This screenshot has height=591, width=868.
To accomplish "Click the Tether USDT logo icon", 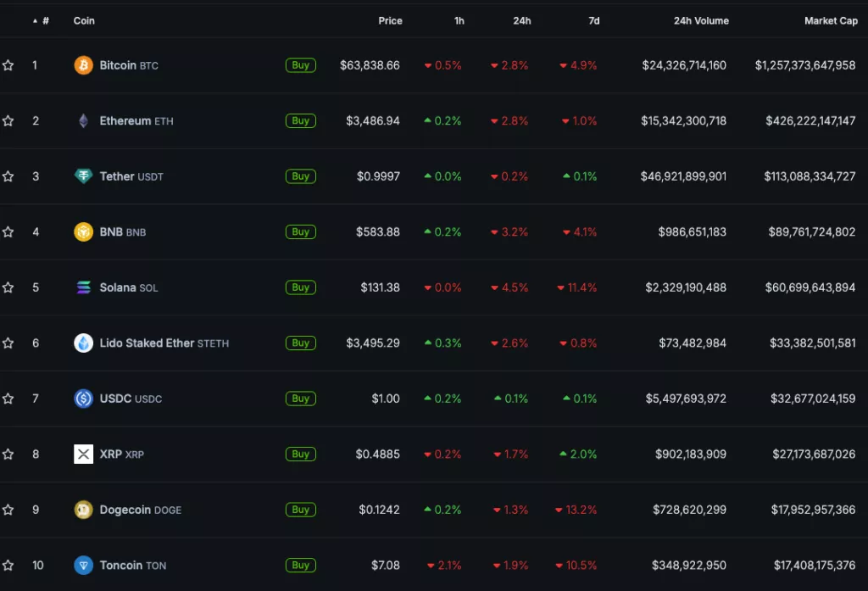I will 84,176.
